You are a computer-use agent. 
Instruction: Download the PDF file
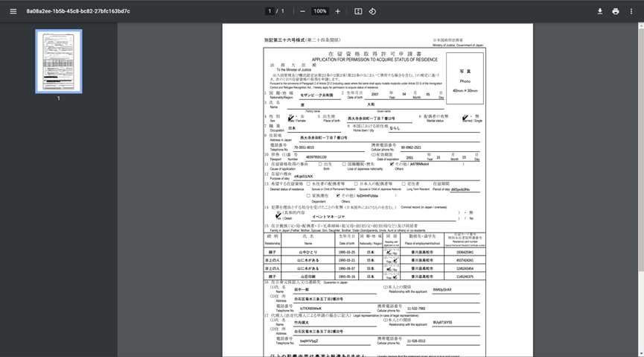coord(600,11)
